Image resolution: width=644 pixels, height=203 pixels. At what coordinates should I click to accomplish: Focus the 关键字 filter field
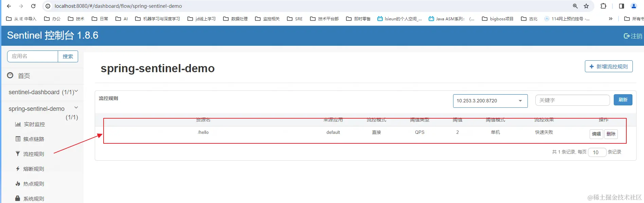coord(572,100)
